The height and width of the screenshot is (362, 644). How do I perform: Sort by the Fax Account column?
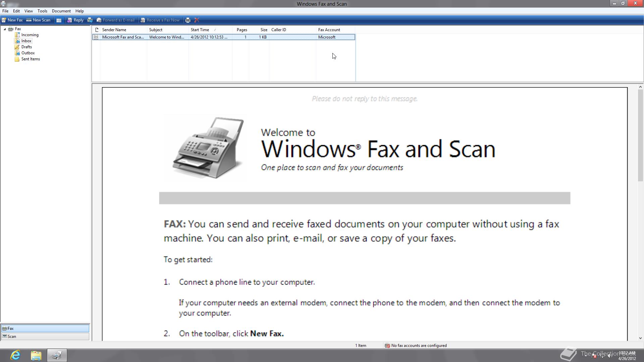pos(335,30)
